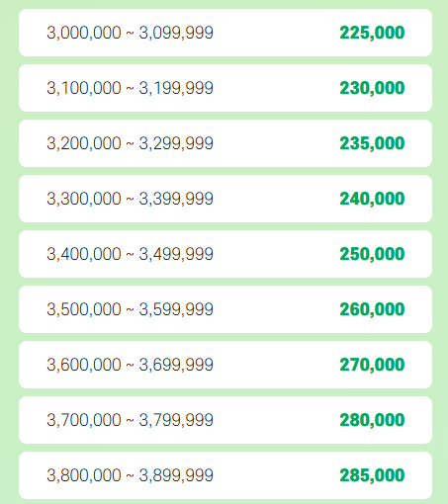The width and height of the screenshot is (448, 504).
Task: Click the 250,000 amount
Action: (x=372, y=254)
